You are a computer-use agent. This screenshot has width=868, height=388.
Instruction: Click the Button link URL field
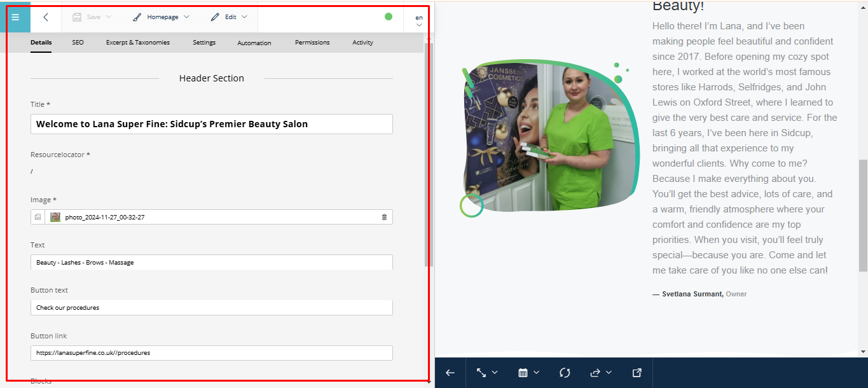point(211,353)
